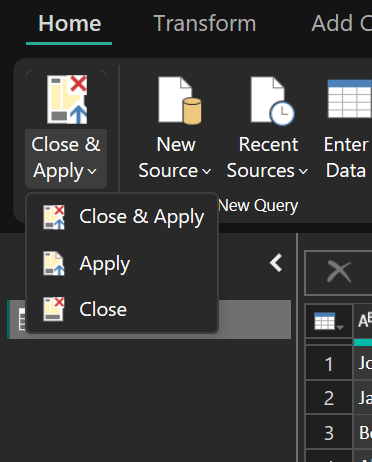The image size is (372, 462).
Task: Click the large Close & Apply ribbon icon
Action: 67,99
